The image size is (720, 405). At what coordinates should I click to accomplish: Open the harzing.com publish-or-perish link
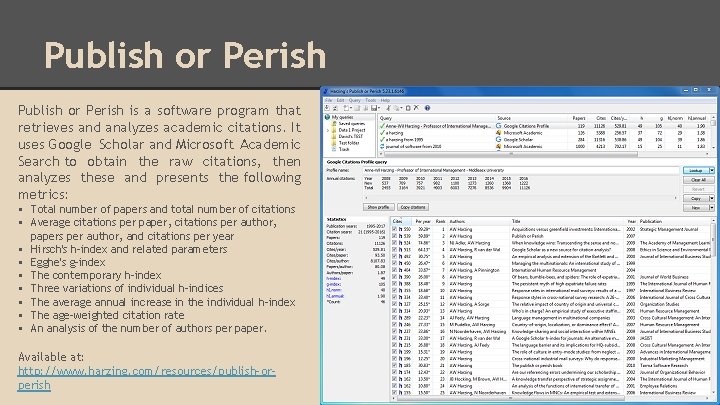(146, 377)
